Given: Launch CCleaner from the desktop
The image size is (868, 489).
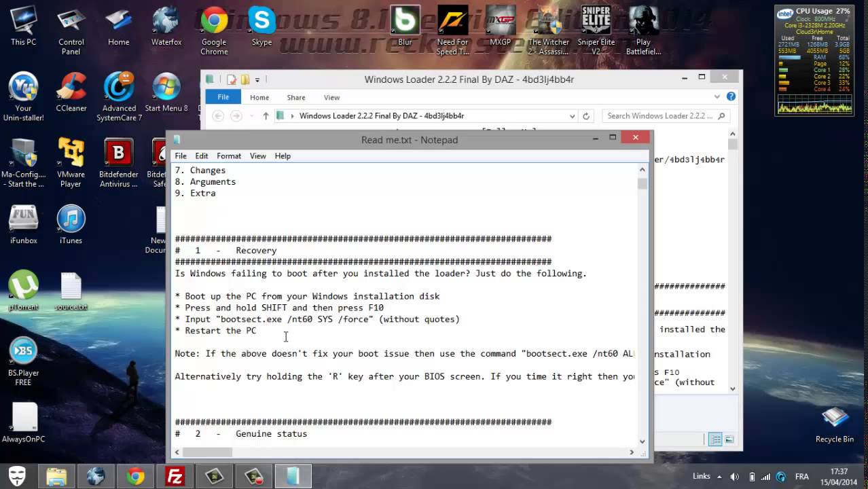Looking at the screenshot, I should tap(71, 93).
